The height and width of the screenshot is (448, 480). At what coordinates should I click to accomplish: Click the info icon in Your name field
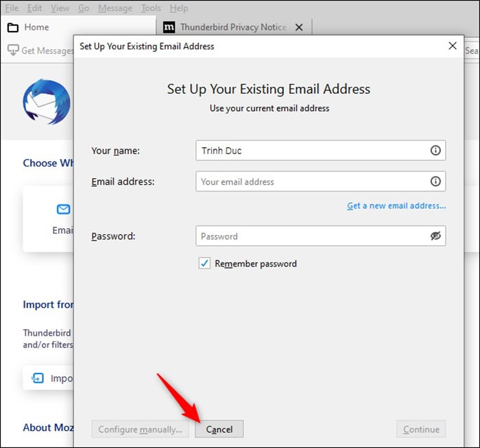coord(435,150)
